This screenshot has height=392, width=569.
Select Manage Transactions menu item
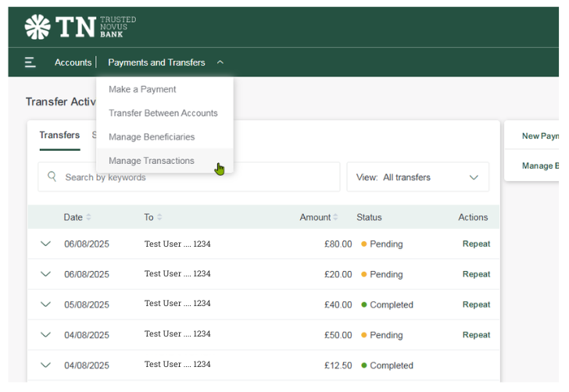[x=152, y=161]
